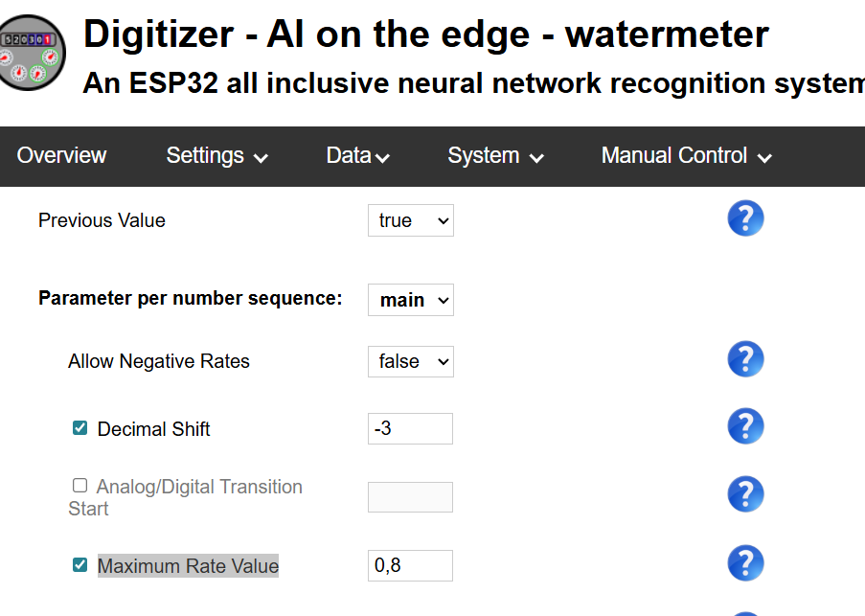Go to the Overview menu item

pos(61,155)
